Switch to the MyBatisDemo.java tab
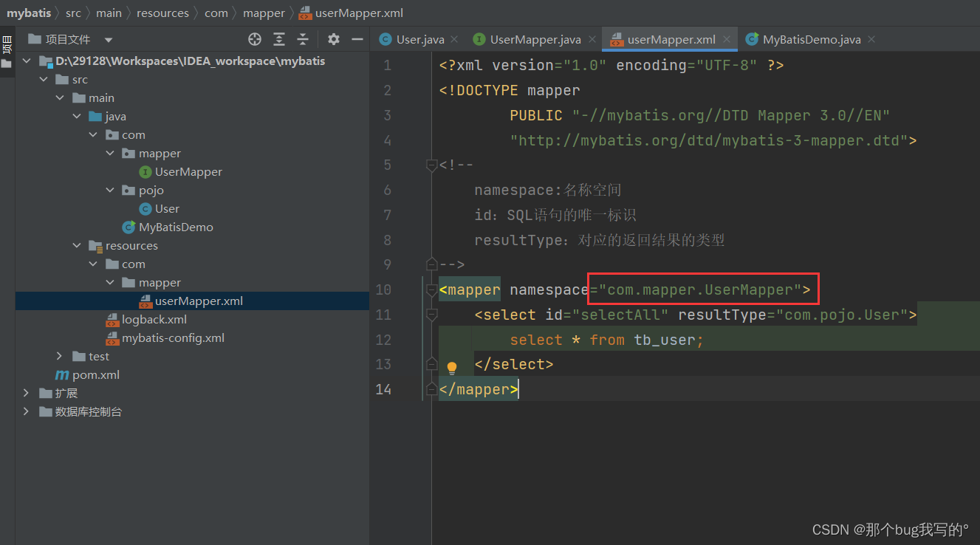Viewport: 980px width, 545px height. 812,39
